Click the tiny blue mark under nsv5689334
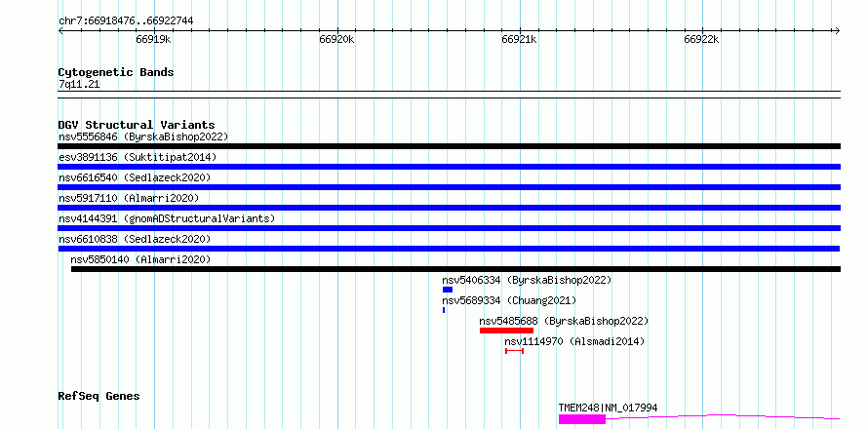The height and width of the screenshot is (429, 868). (x=444, y=310)
